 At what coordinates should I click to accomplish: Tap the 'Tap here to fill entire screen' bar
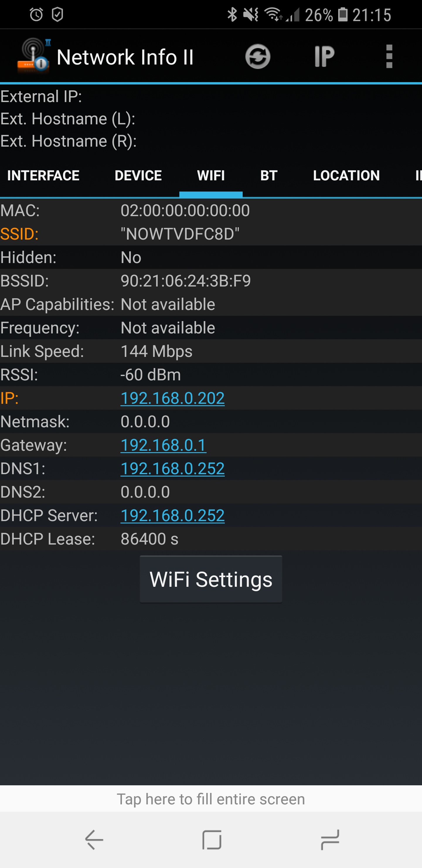pos(211,799)
